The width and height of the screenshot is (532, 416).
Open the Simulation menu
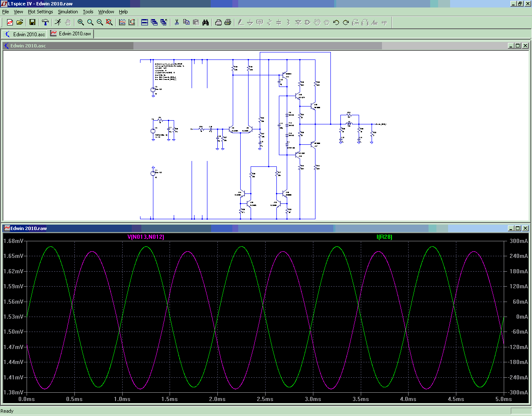(68, 12)
